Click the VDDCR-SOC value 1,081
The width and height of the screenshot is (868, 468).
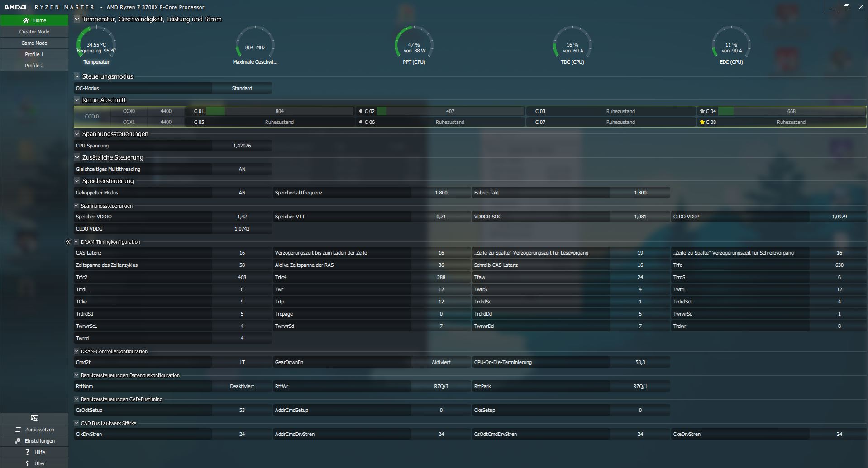click(x=640, y=217)
